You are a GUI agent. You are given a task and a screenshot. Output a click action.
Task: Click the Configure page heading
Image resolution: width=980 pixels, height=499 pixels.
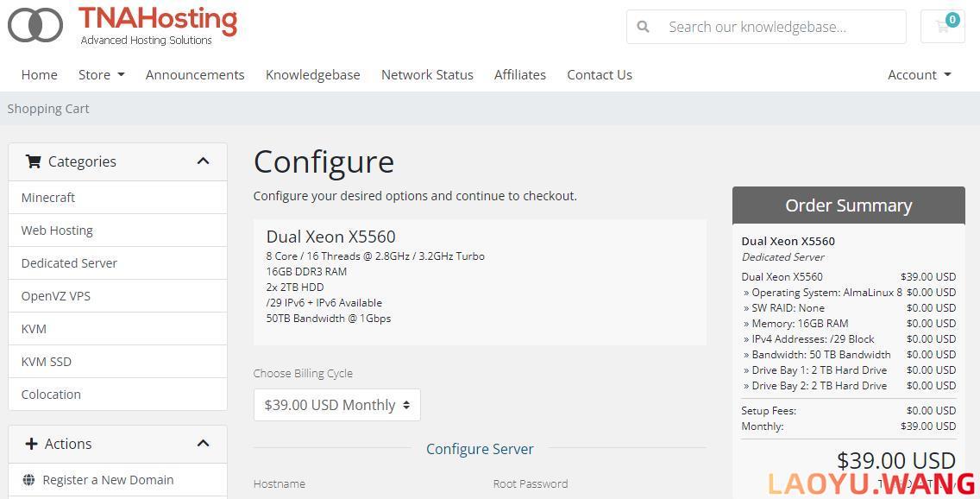[324, 162]
